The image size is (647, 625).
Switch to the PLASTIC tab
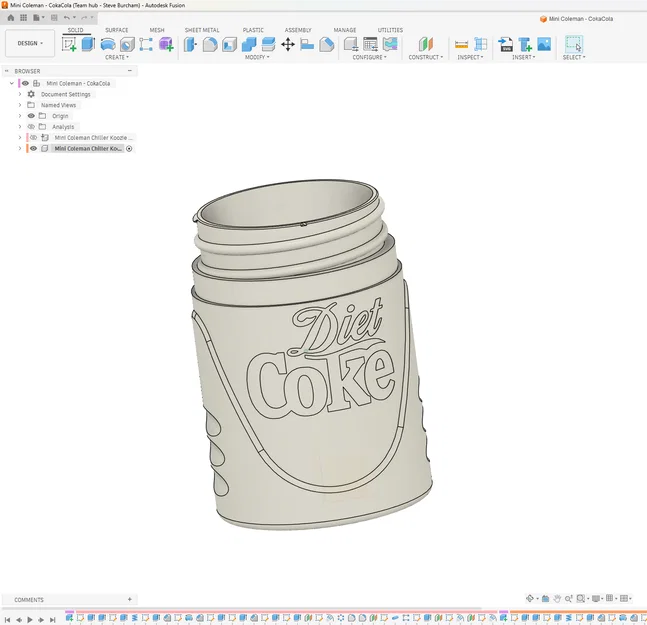click(253, 30)
